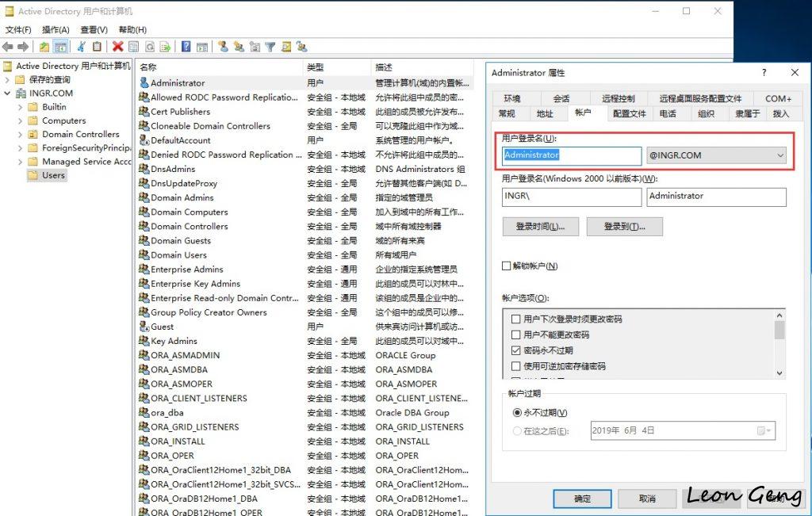Click the 取消 button
The height and width of the screenshot is (516, 812).
pyautogui.click(x=647, y=499)
